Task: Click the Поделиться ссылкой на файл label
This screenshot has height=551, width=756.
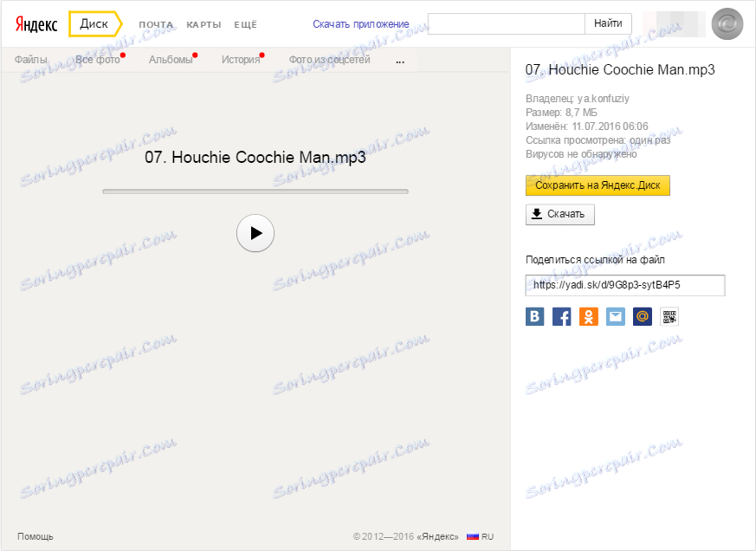Action: pyautogui.click(x=595, y=260)
